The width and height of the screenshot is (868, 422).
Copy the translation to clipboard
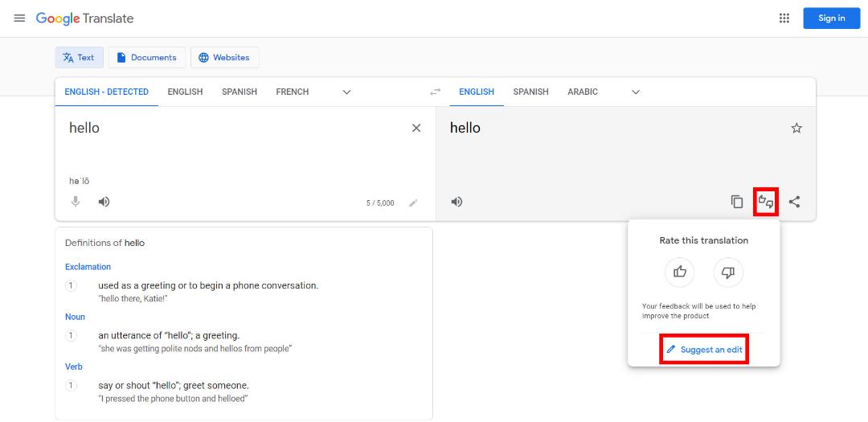(737, 202)
